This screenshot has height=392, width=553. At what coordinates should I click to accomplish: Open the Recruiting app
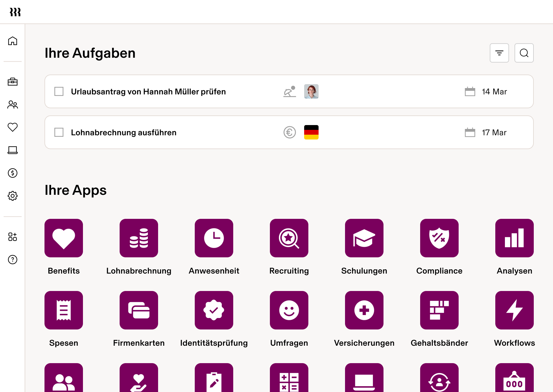289,238
